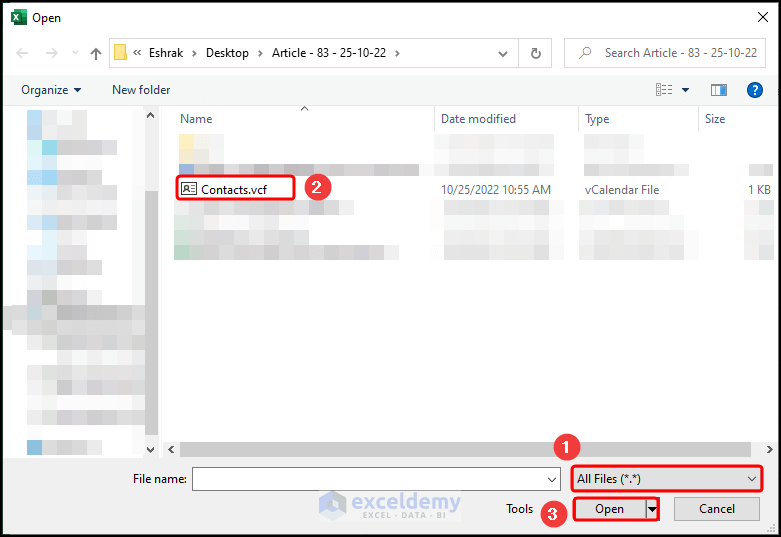Image resolution: width=781 pixels, height=537 pixels.
Task: Click the Cancel button
Action: tap(717, 509)
